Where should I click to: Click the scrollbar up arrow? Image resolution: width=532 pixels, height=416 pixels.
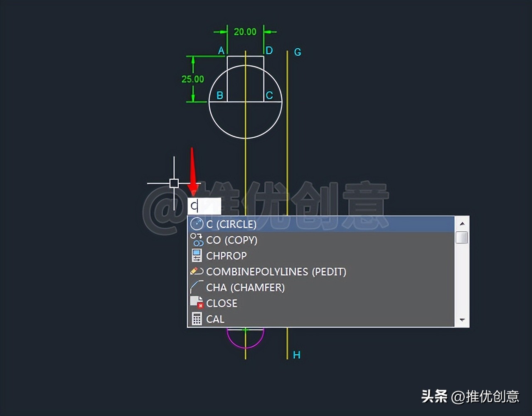(x=462, y=223)
